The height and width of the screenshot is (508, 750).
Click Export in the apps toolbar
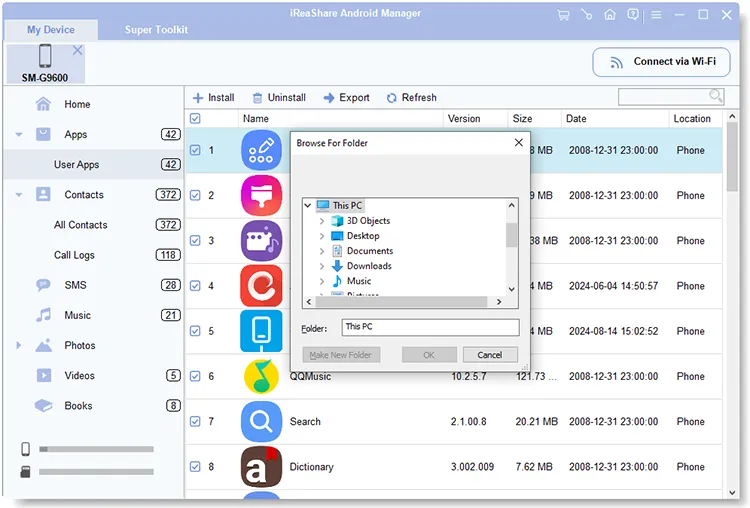[x=347, y=98]
